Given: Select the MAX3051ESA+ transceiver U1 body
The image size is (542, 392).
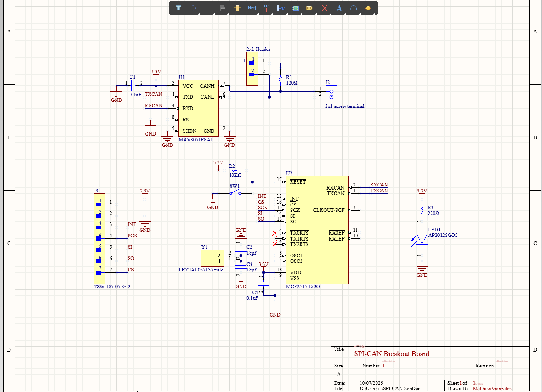Looking at the screenshot, I should [198, 109].
